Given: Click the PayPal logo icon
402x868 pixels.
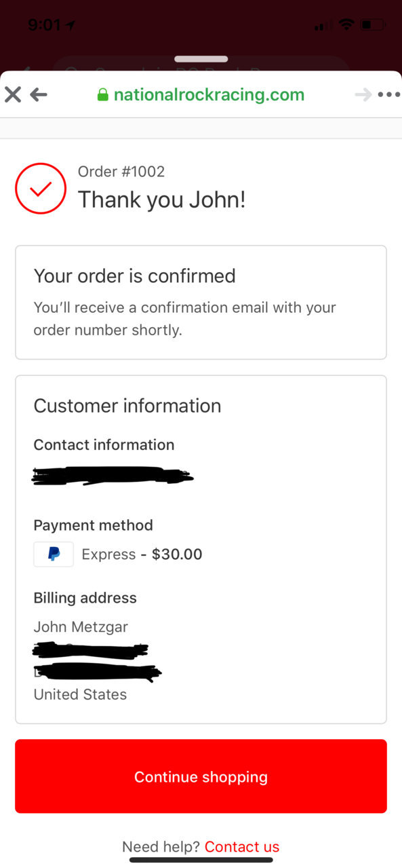Looking at the screenshot, I should tap(54, 554).
